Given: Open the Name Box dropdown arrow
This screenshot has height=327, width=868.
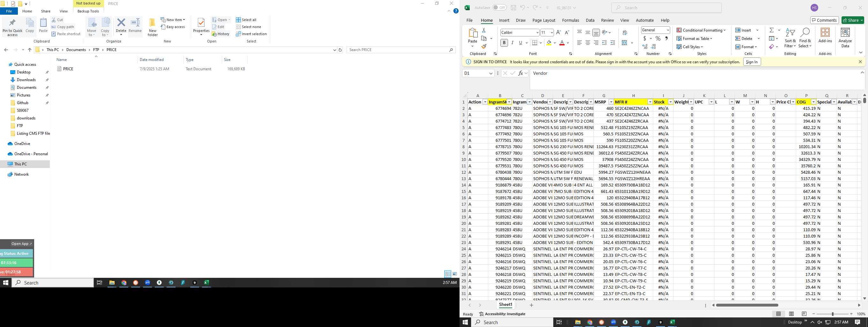Looking at the screenshot, I should (x=490, y=73).
